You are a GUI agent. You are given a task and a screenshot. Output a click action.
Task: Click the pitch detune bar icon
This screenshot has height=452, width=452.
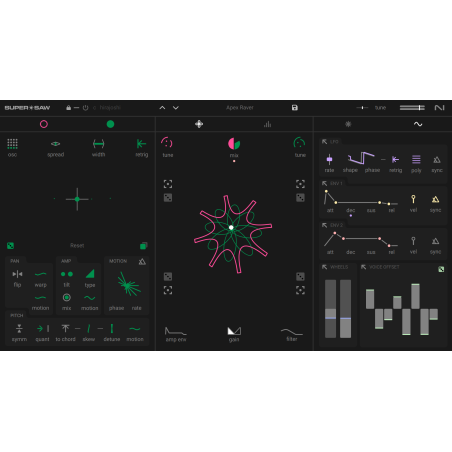coord(112,329)
